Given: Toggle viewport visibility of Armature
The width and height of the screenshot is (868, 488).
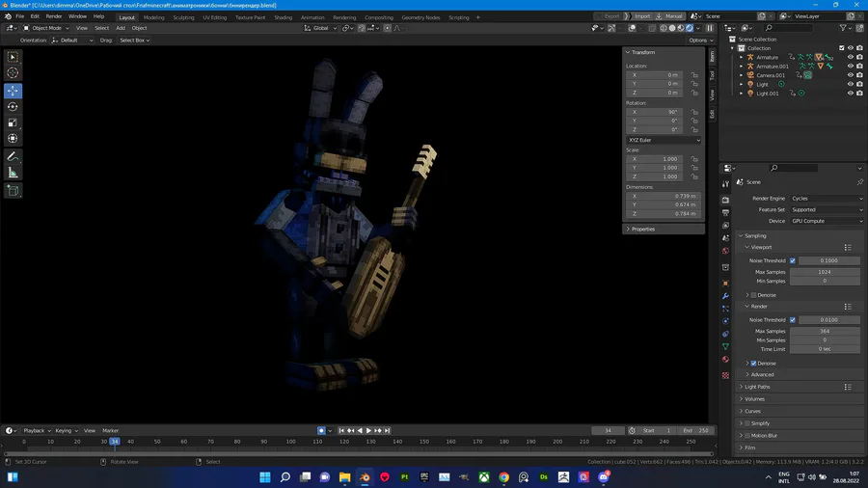Looking at the screenshot, I should point(851,57).
